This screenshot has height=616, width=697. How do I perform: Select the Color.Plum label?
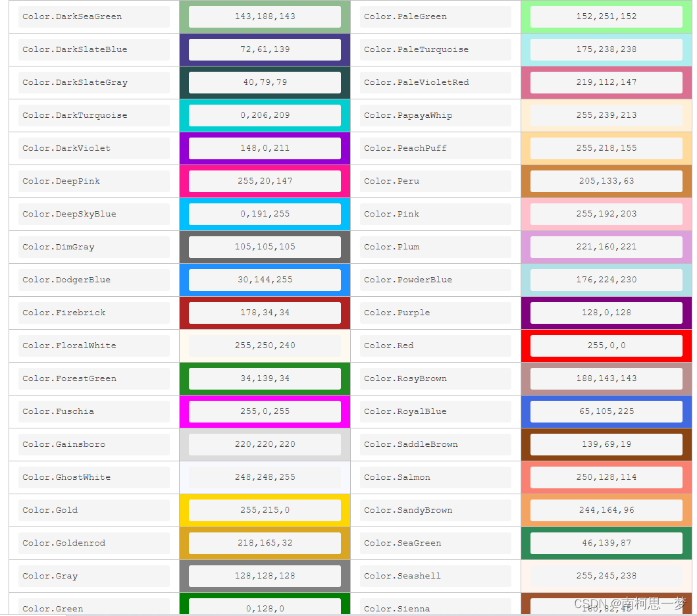tap(436, 247)
